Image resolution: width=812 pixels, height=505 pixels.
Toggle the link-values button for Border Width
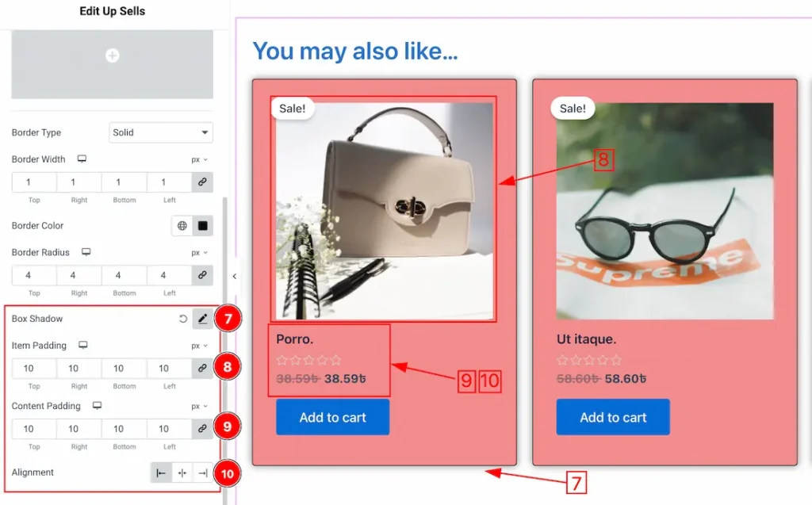[x=202, y=182]
